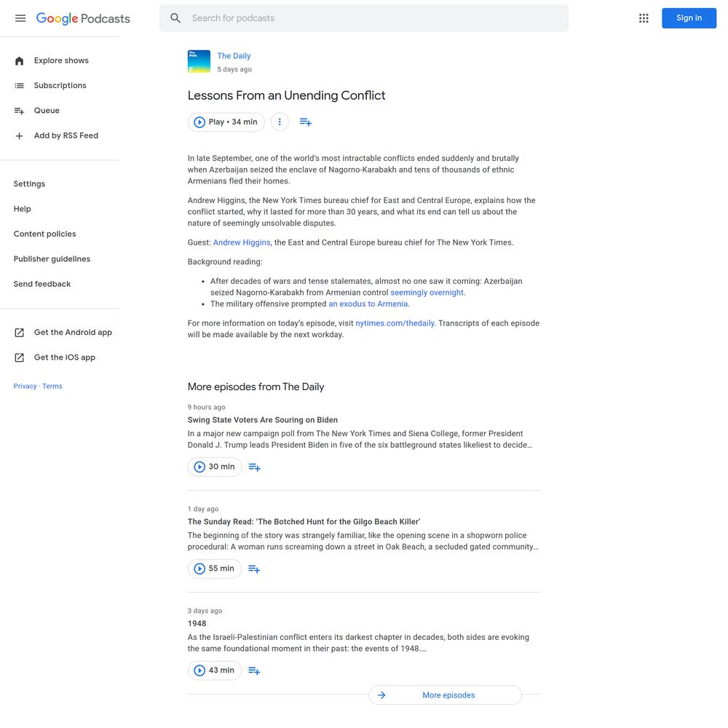Play the 55 min Sunday Read episode

click(x=215, y=569)
